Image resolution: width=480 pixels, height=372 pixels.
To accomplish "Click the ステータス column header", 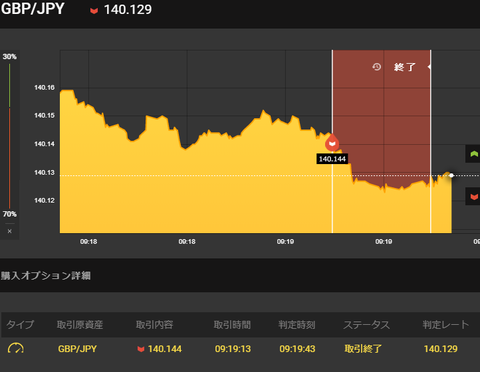I will (x=367, y=324).
